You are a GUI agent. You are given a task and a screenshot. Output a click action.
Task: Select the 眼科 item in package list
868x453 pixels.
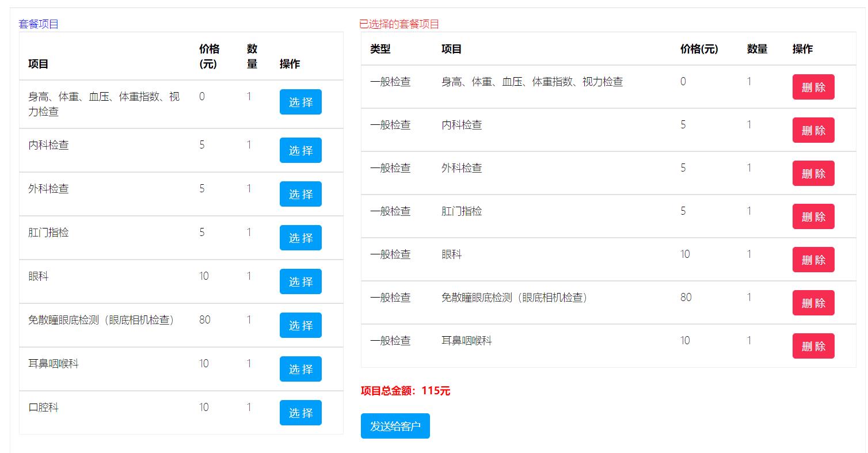(300, 281)
